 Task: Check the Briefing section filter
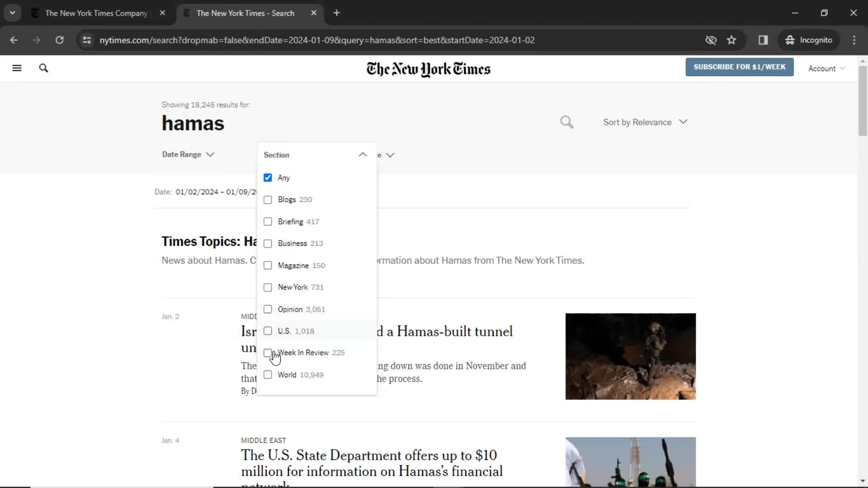[x=268, y=221]
